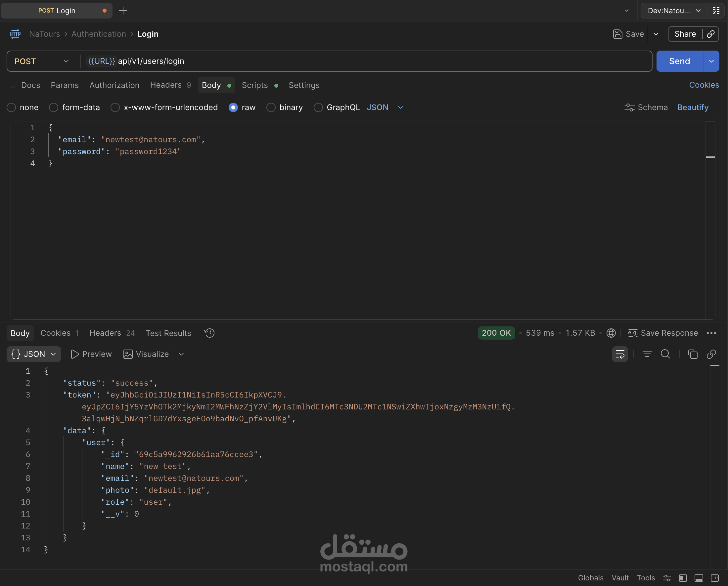Open search in response body
The image size is (728, 586).
pos(665,354)
